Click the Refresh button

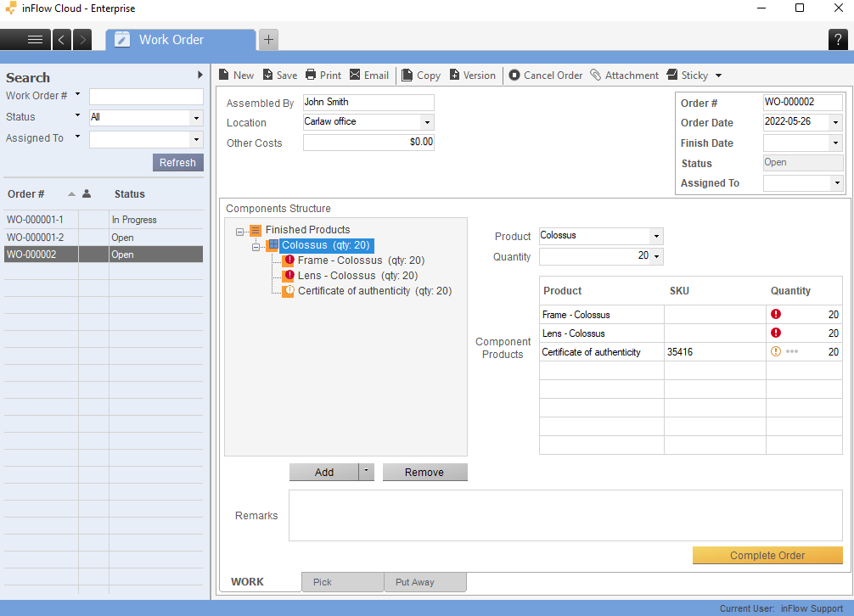point(177,162)
